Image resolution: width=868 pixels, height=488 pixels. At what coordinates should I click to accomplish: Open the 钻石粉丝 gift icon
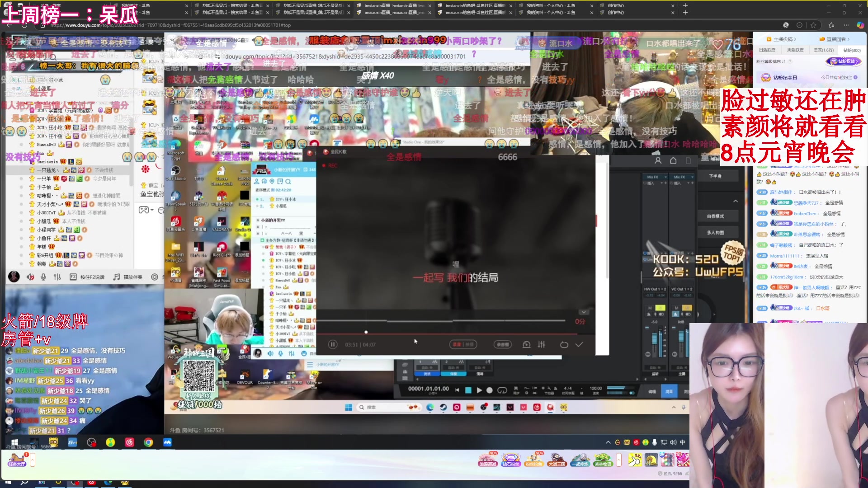coord(510,460)
